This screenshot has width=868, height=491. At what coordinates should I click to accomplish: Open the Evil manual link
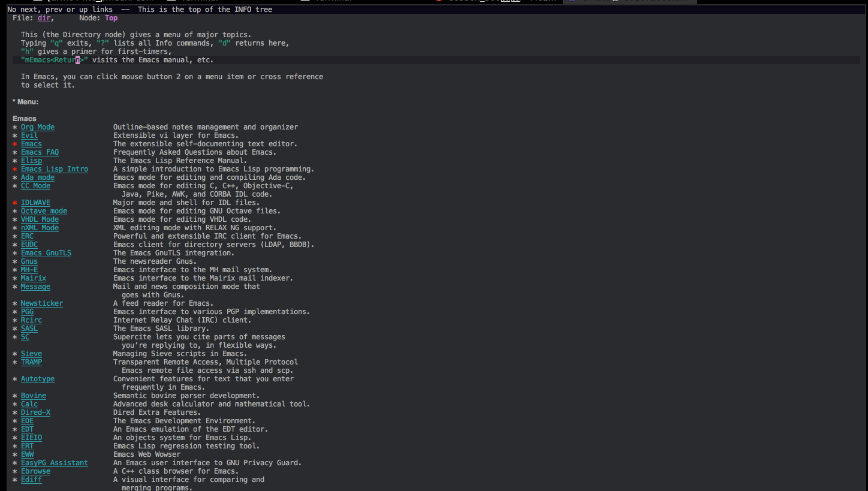click(x=29, y=135)
